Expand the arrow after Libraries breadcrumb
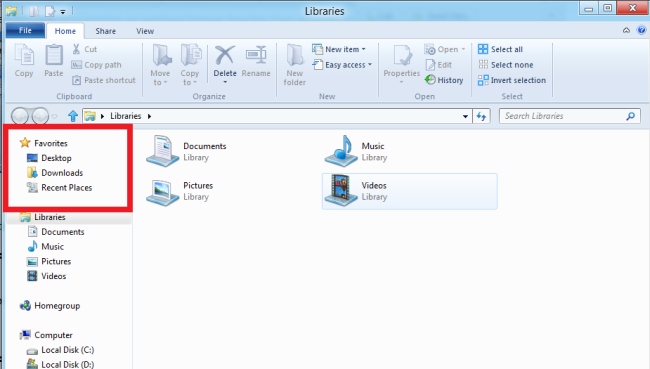The image size is (650, 369). tap(149, 116)
